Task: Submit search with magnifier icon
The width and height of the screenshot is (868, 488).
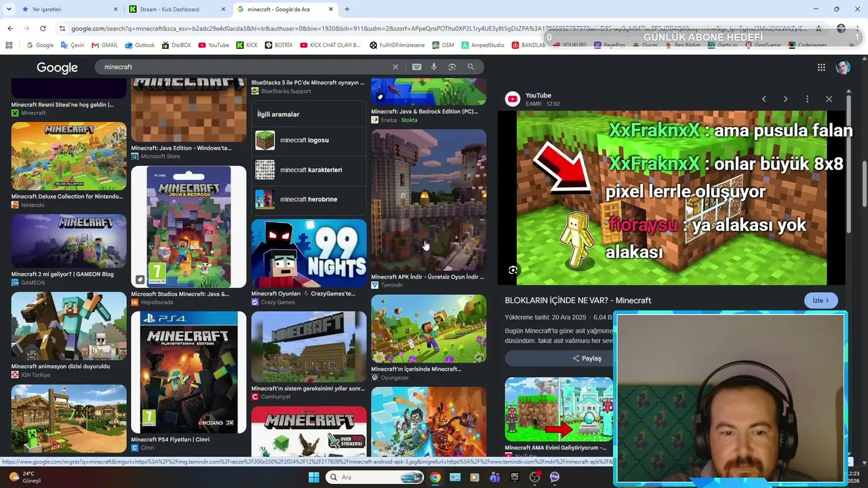Action: point(471,67)
